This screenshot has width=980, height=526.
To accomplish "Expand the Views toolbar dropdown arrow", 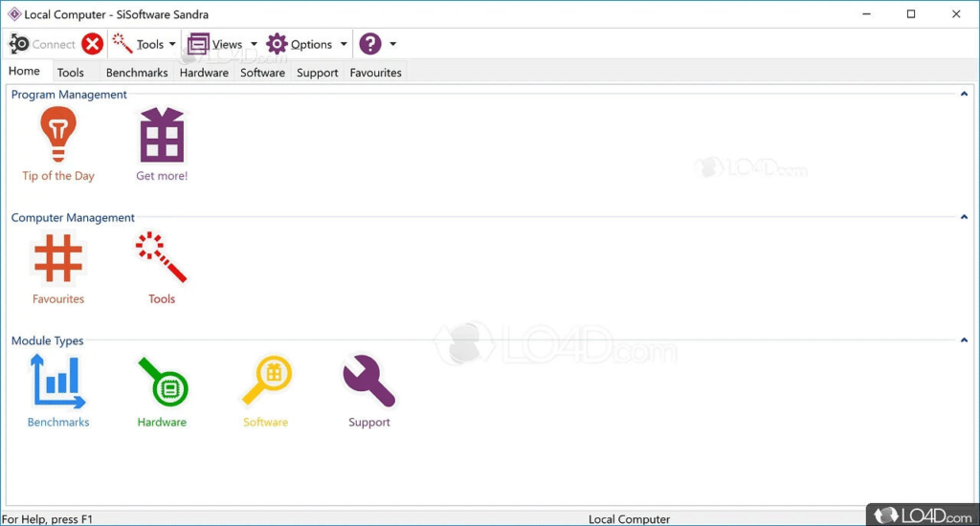I will tap(254, 44).
